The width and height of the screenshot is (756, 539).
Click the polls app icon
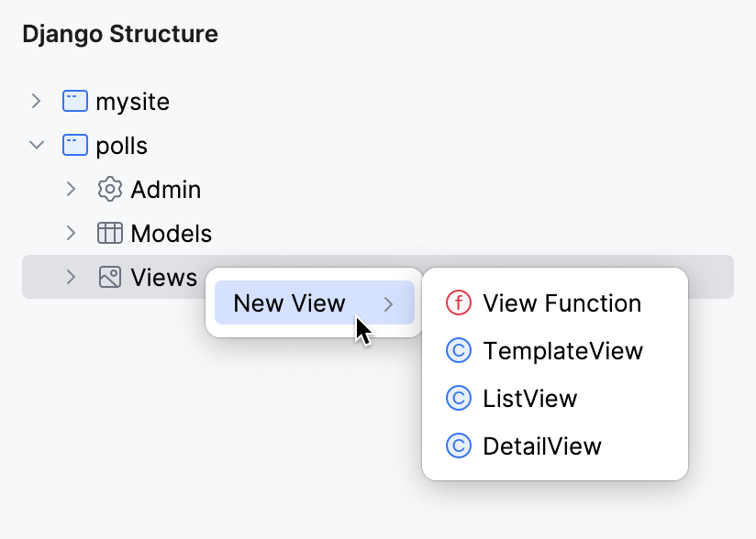click(74, 145)
